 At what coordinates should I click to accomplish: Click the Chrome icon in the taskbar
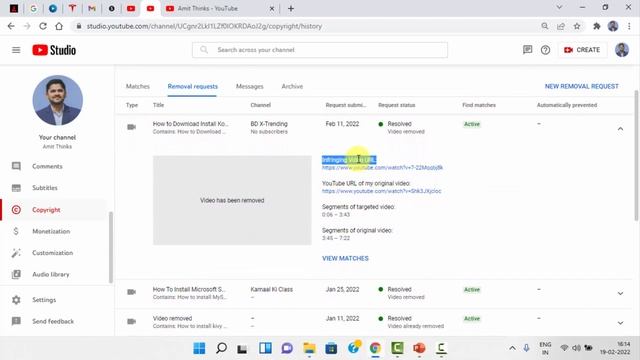click(375, 348)
